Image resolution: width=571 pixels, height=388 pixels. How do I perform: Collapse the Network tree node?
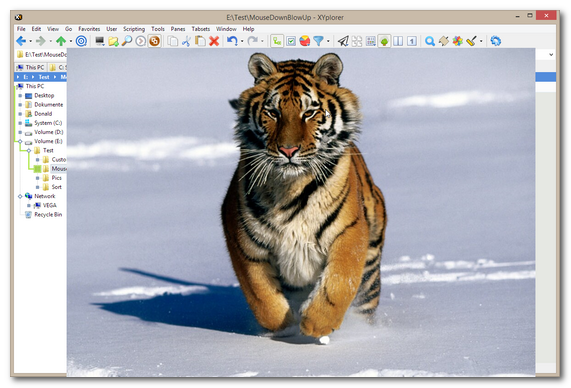[x=20, y=196]
